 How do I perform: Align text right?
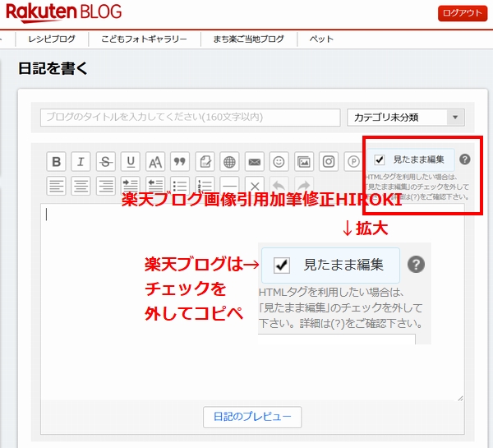point(106,186)
